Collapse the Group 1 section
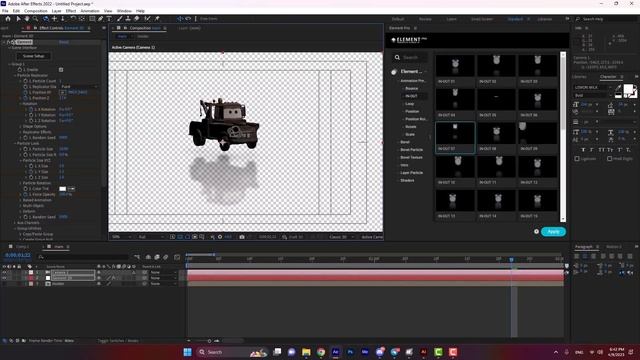Screen dimensions: 640x360 click(10, 64)
